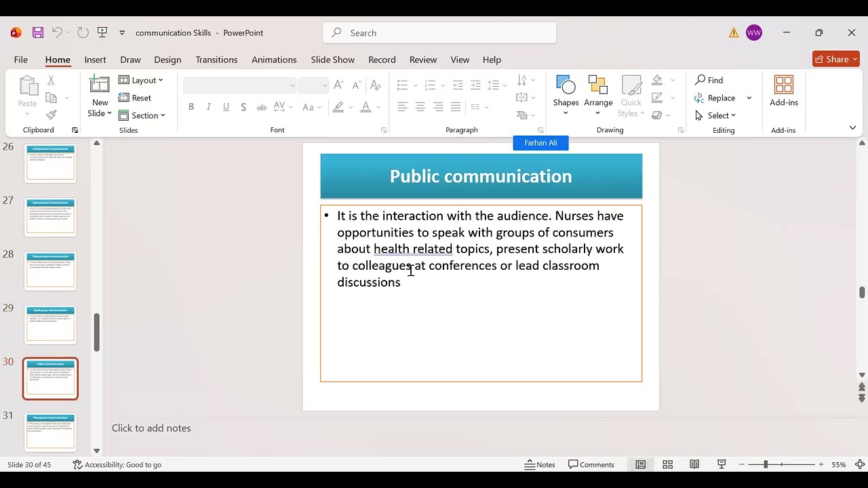Select slide 27 thumbnail
This screenshot has height=488, width=868.
click(51, 216)
